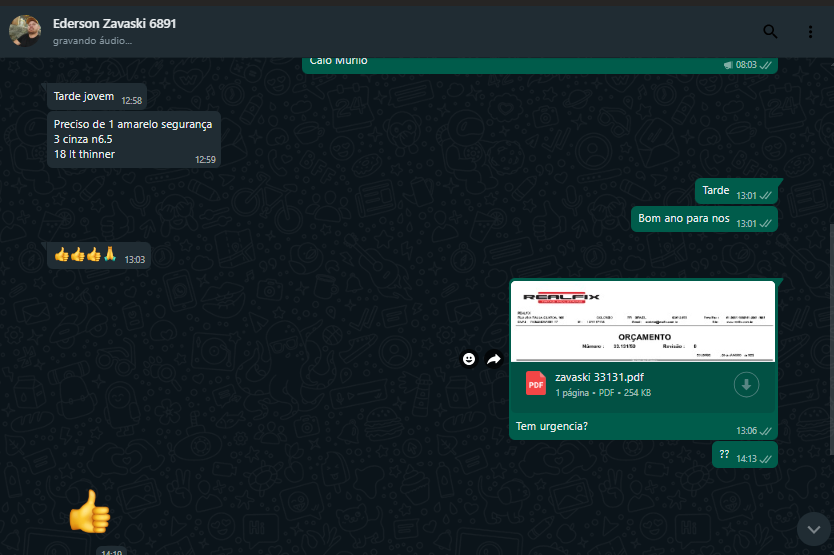The height and width of the screenshot is (555, 834).
Task: Click the 'Bom ano para nos' message
Action: (684, 219)
